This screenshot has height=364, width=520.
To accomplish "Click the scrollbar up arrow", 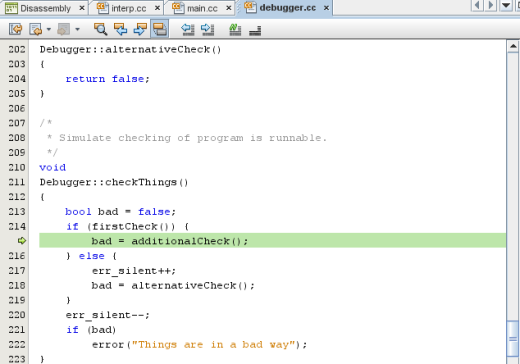I will [513, 46].
